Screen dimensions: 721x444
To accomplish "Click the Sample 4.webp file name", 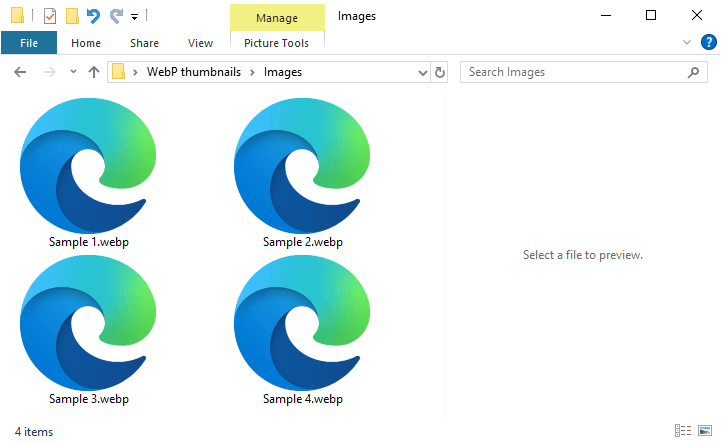I will 303,398.
